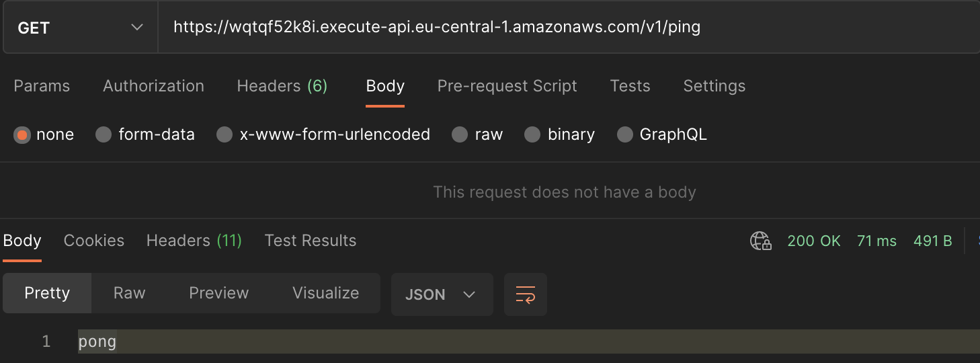
Task: Open the GET method dropdown
Action: (x=81, y=28)
